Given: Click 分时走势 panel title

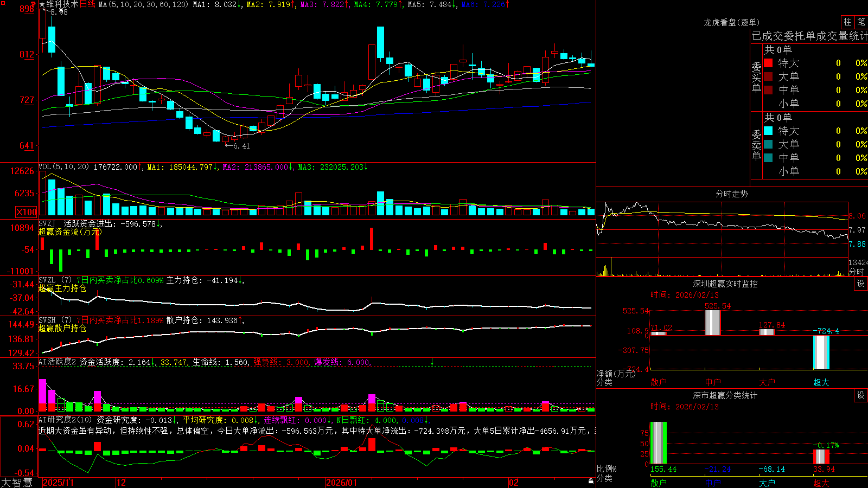Looking at the screenshot, I should pyautogui.click(x=732, y=194).
